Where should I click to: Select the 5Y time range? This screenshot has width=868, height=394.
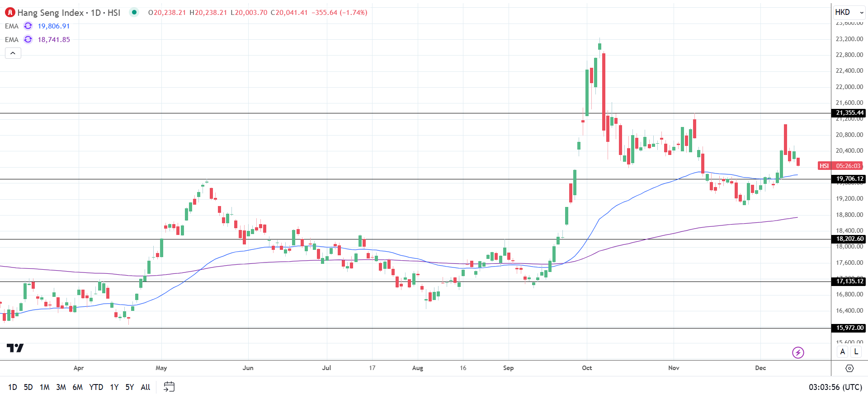coord(130,387)
